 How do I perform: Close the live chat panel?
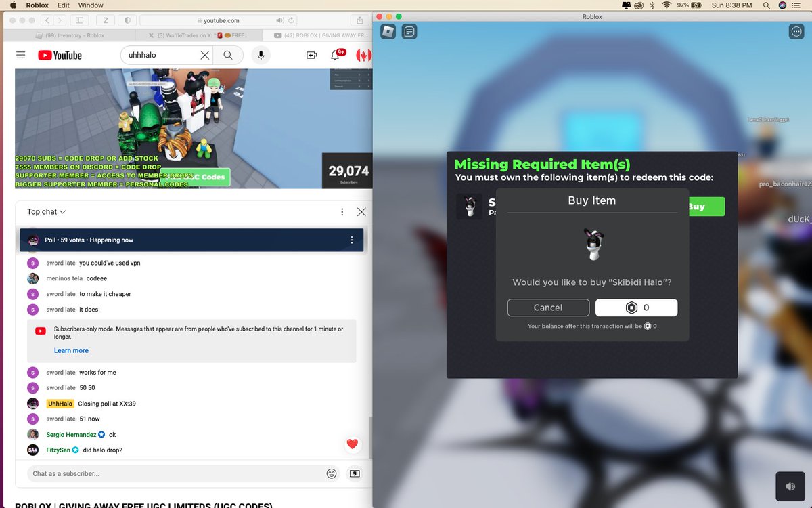[361, 212]
